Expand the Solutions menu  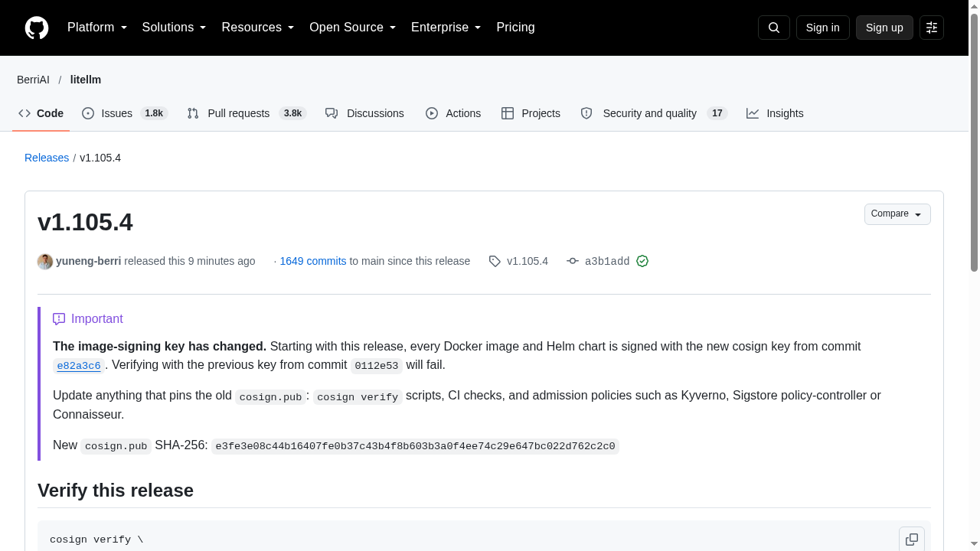[175, 28]
